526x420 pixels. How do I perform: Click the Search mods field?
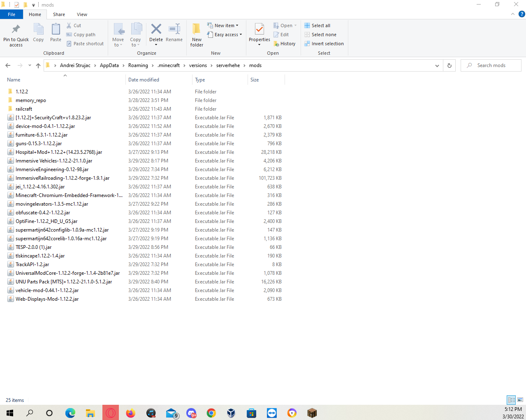(491, 65)
